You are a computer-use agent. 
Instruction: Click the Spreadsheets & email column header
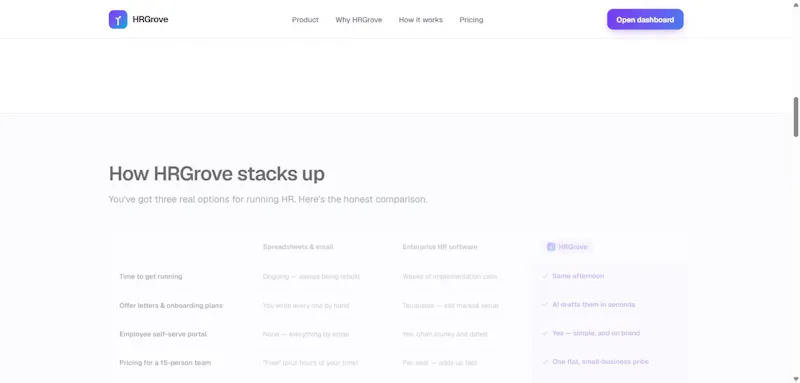(298, 247)
